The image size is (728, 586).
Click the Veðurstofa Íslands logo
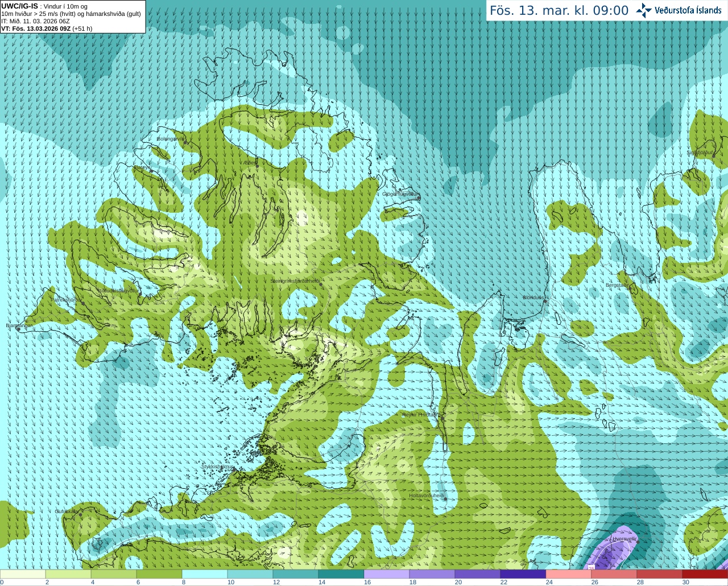tap(679, 10)
